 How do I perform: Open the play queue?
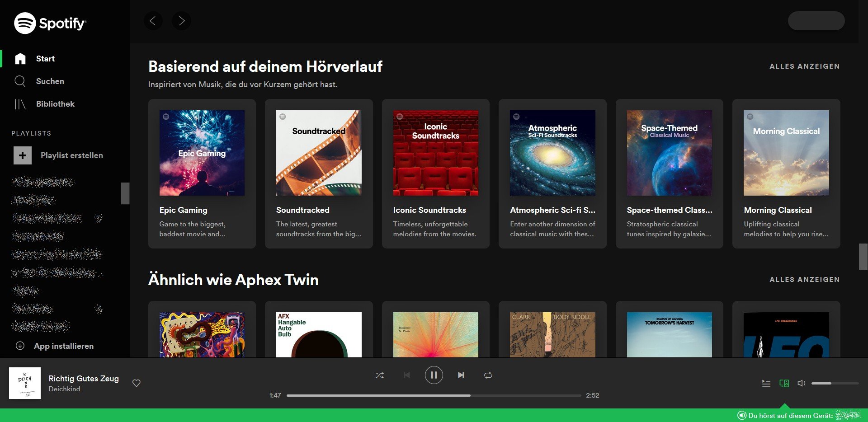coord(766,383)
